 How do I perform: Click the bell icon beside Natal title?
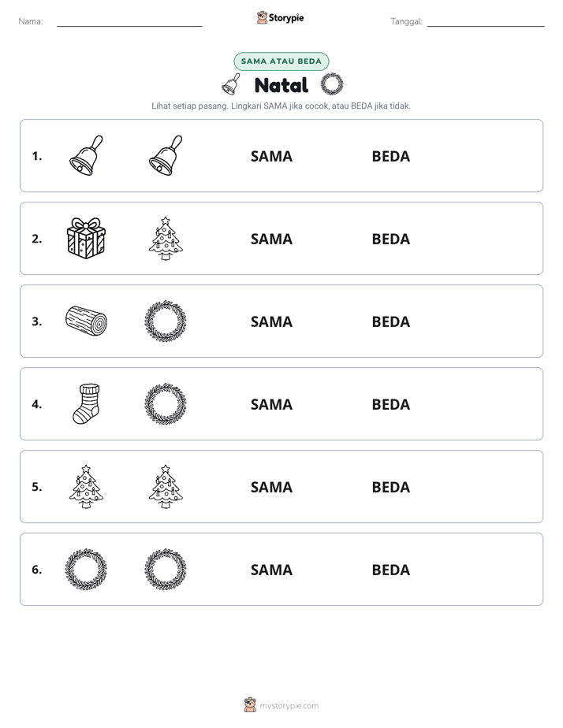[x=231, y=84]
